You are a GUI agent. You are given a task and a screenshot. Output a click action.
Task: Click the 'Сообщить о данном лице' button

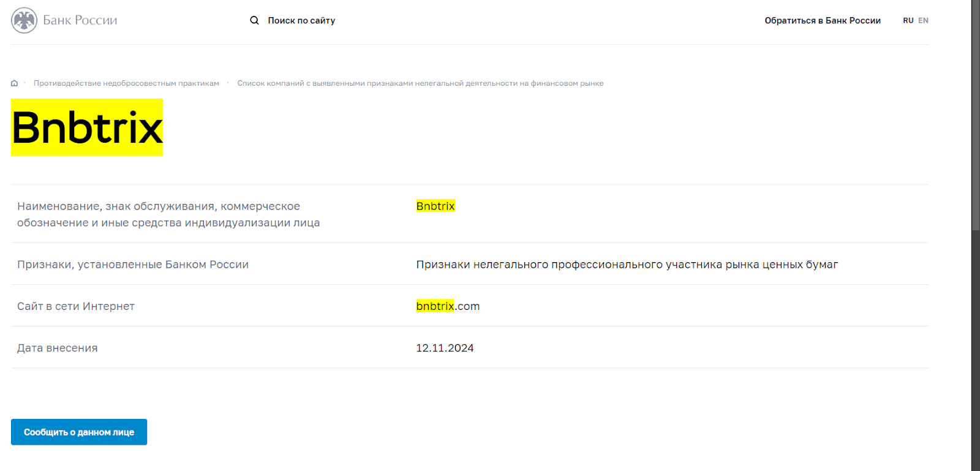pyautogui.click(x=79, y=432)
